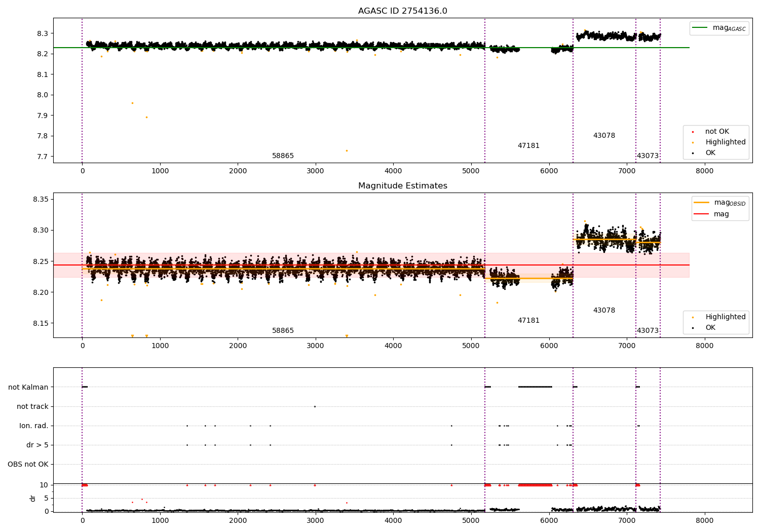Click the y-axis tick 10 in the bottom plot
Image resolution: width=760 pixels, height=532 pixels.
coord(44,485)
